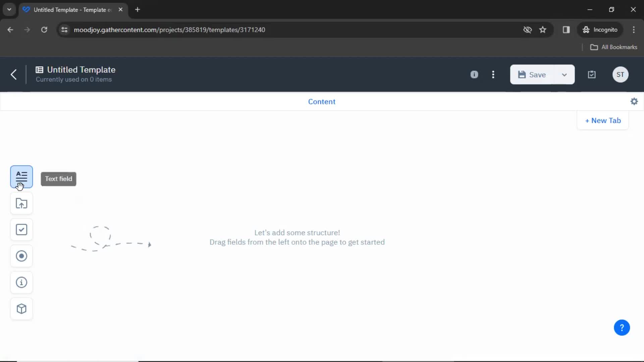Open a new browser tab
Image resolution: width=644 pixels, height=362 pixels.
point(138,9)
